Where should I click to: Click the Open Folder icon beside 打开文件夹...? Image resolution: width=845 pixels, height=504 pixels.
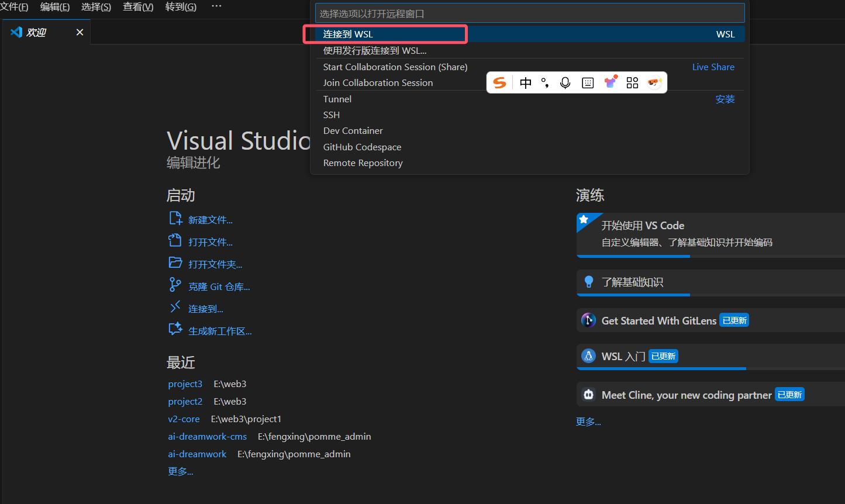click(175, 263)
